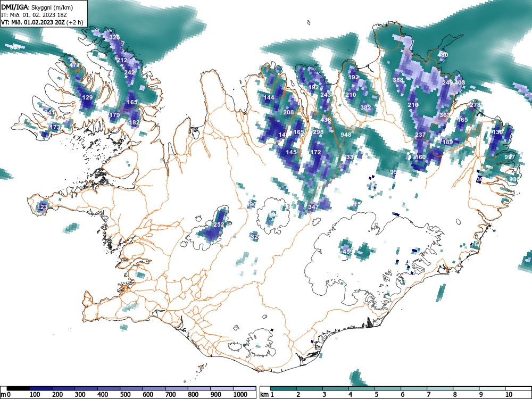Click the visibility value 382
The height and width of the screenshot is (399, 532).
[x=366, y=107]
